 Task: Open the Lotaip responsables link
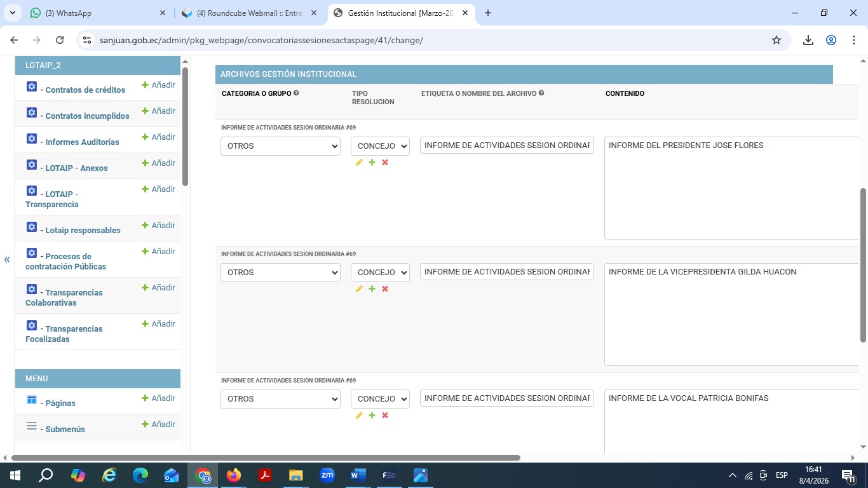click(83, 231)
